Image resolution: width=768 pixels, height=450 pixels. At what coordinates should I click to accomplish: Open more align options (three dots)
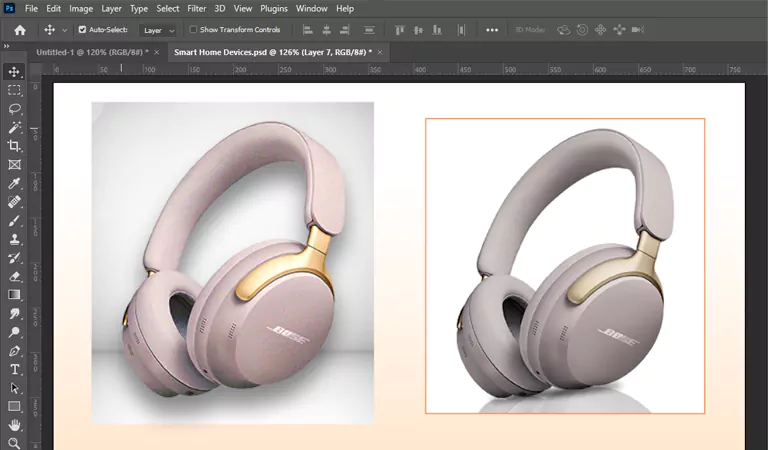click(492, 30)
